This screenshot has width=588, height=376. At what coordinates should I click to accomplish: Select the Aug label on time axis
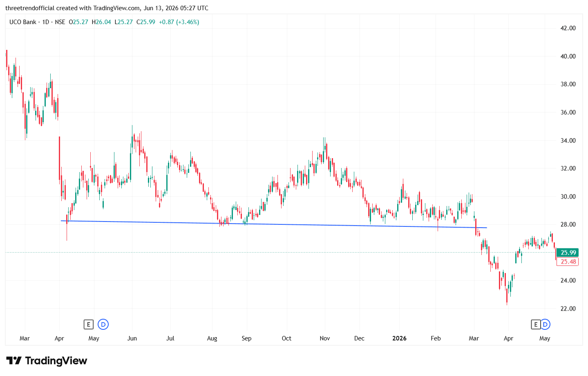pyautogui.click(x=212, y=338)
